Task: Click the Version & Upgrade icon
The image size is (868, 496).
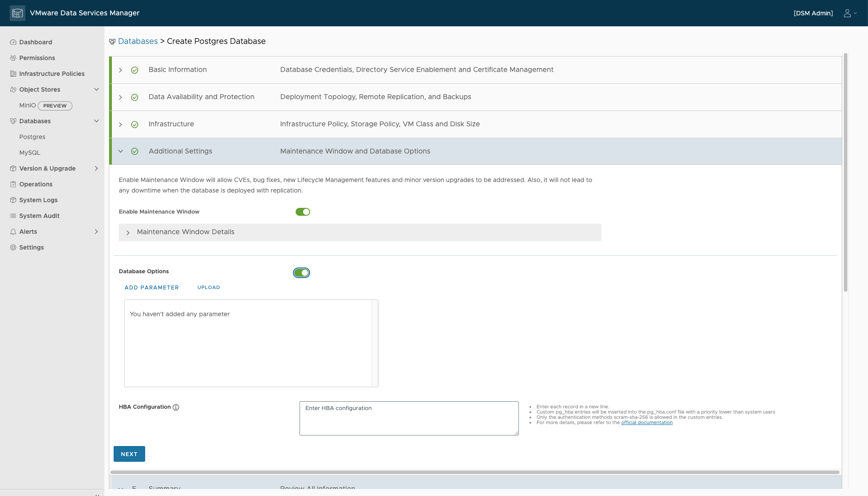Action: coord(13,168)
